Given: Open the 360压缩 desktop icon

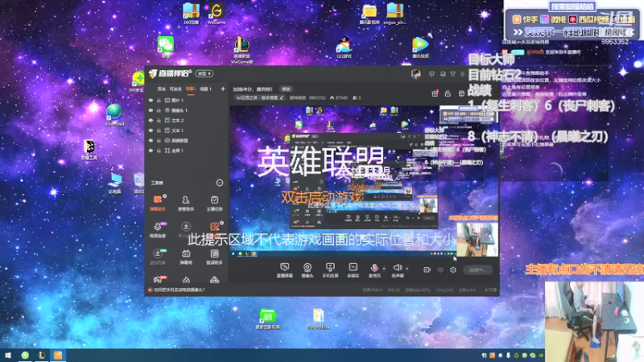Looking at the screenshot, I should click(191, 14).
